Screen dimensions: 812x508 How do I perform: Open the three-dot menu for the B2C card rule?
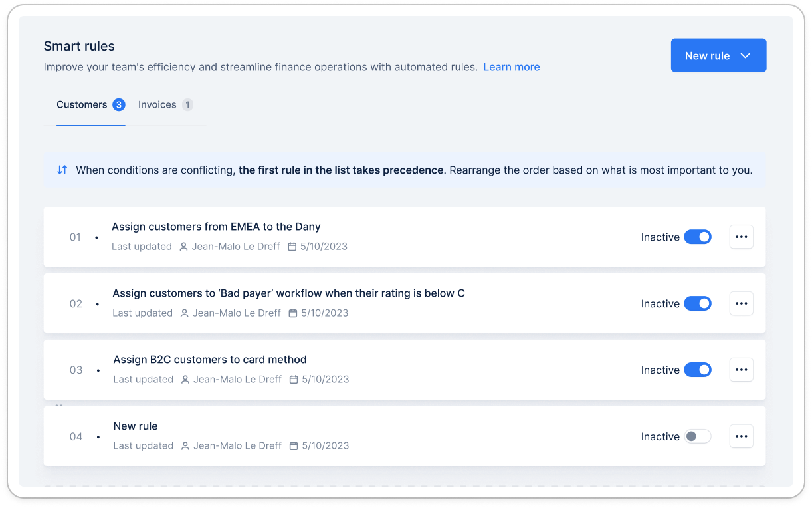point(741,370)
